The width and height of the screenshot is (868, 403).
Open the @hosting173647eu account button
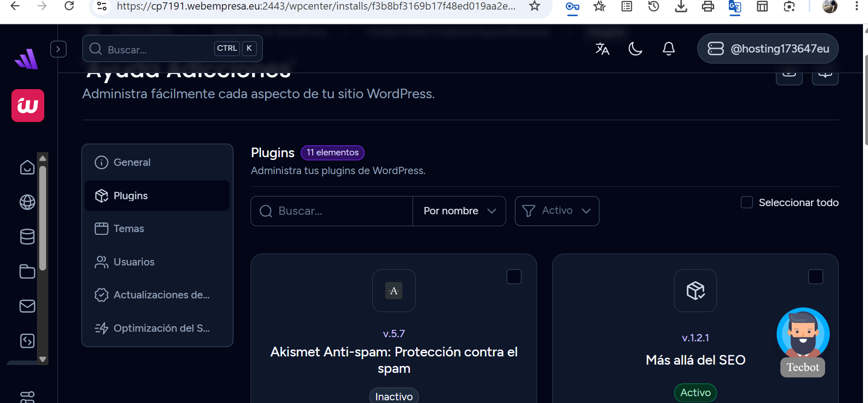click(768, 48)
